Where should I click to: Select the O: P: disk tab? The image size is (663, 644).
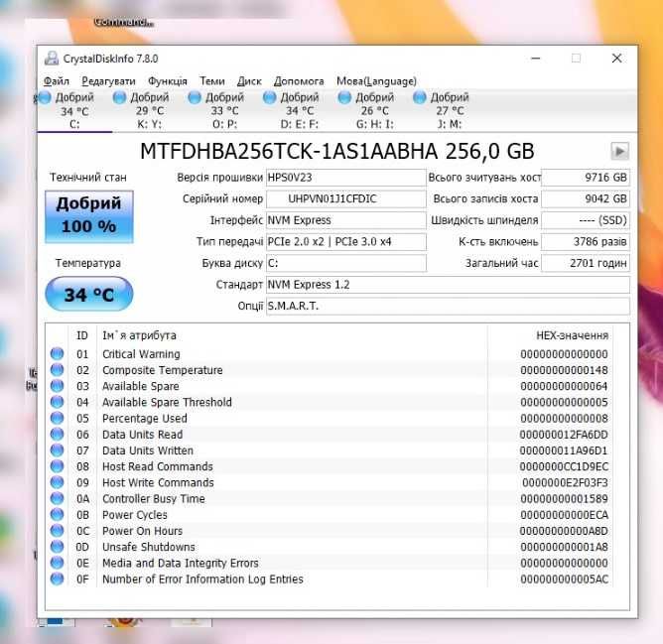pyautogui.click(x=224, y=111)
